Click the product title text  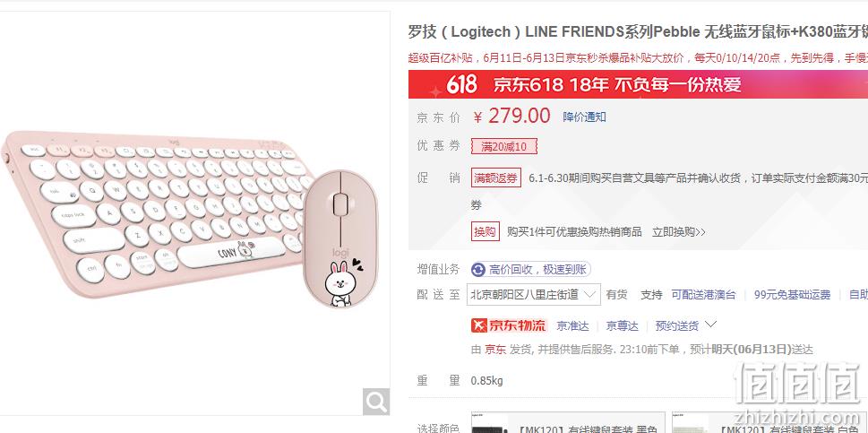(x=638, y=32)
